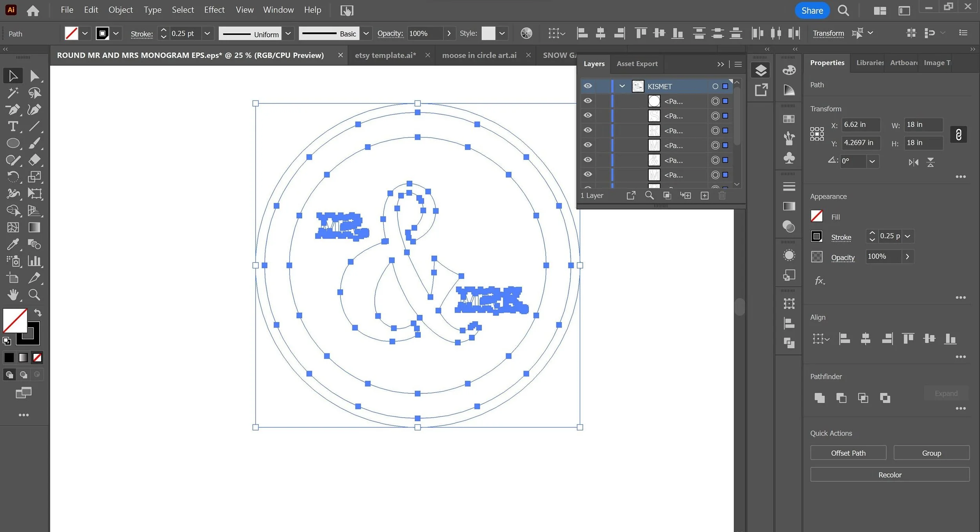
Task: Swap fill and stroke colors arrow
Action: [38, 313]
